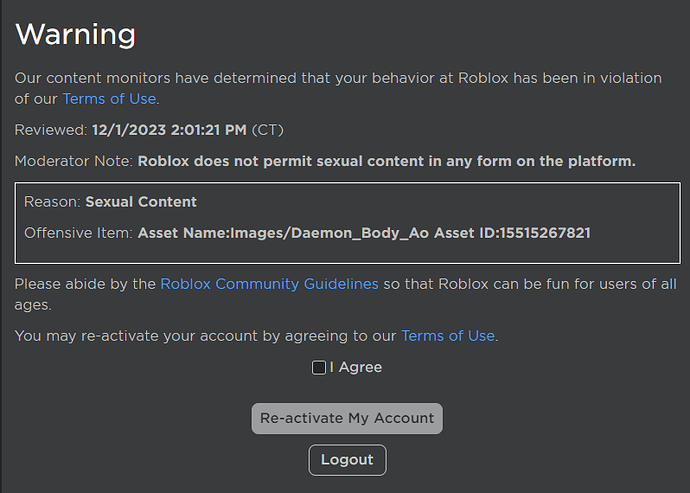
Task: Click the "Reviewed:" label
Action: pos(51,130)
